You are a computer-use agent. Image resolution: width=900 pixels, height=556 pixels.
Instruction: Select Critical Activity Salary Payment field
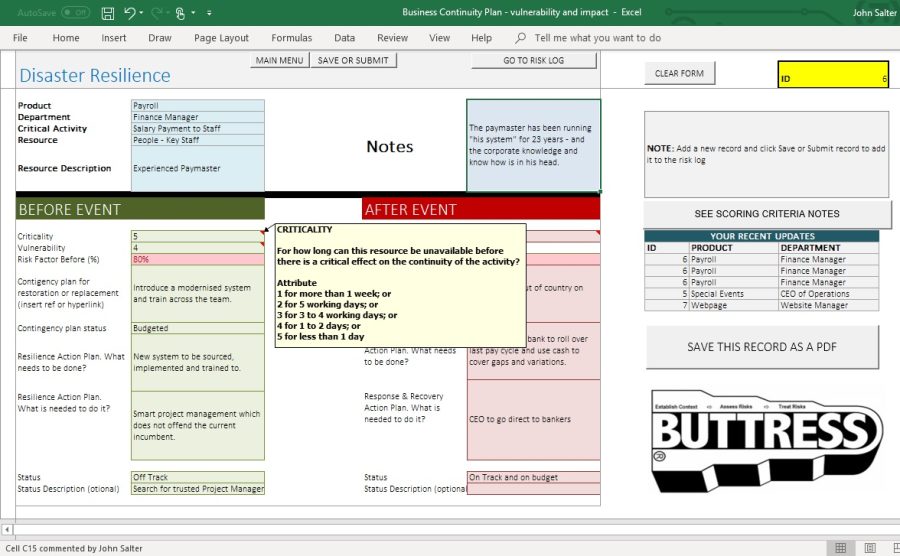pos(197,129)
